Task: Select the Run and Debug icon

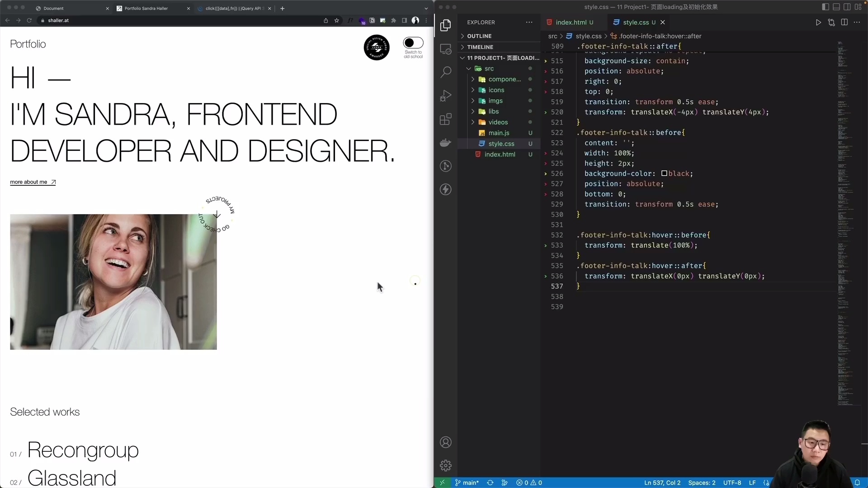Action: (446, 95)
